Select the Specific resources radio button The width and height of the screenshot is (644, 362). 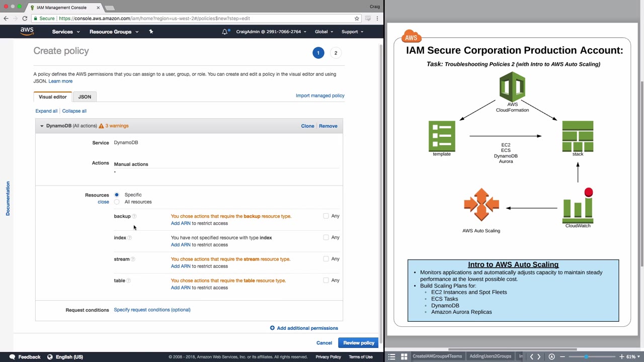pos(117,195)
